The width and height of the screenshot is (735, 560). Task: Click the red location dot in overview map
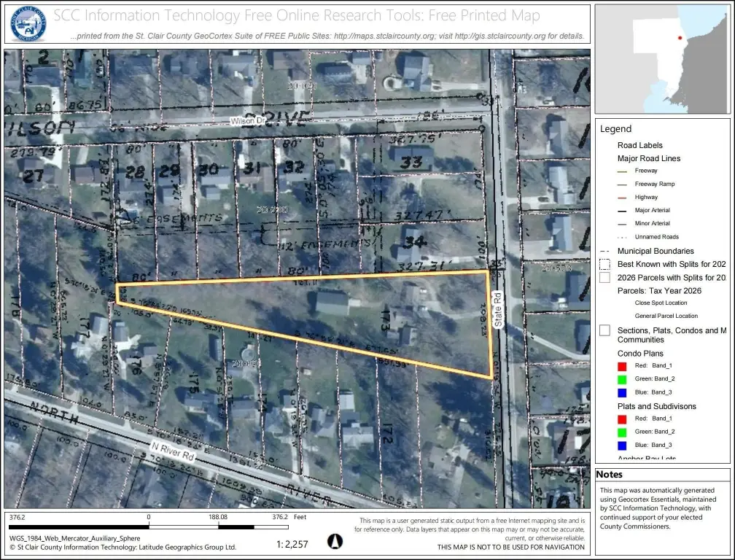680,38
